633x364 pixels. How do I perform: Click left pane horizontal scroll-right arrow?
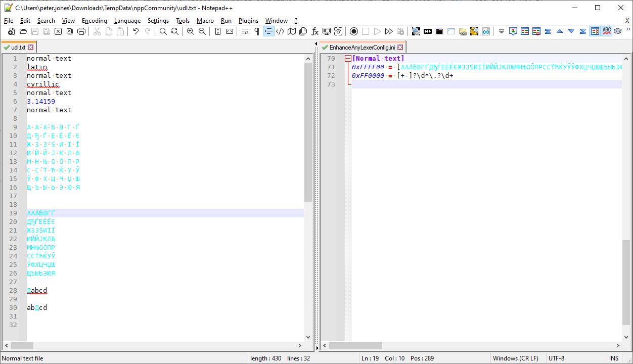click(x=300, y=346)
